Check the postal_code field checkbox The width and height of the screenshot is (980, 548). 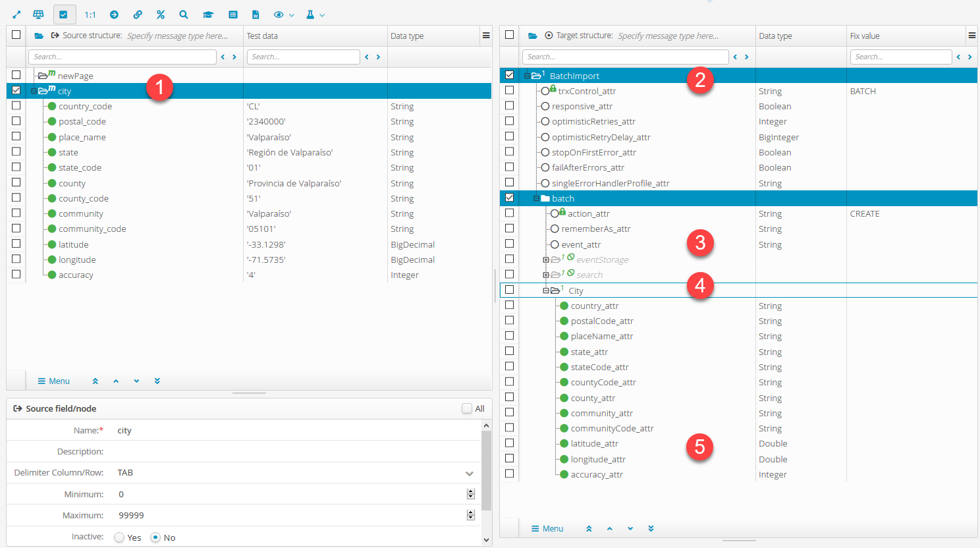(x=16, y=121)
